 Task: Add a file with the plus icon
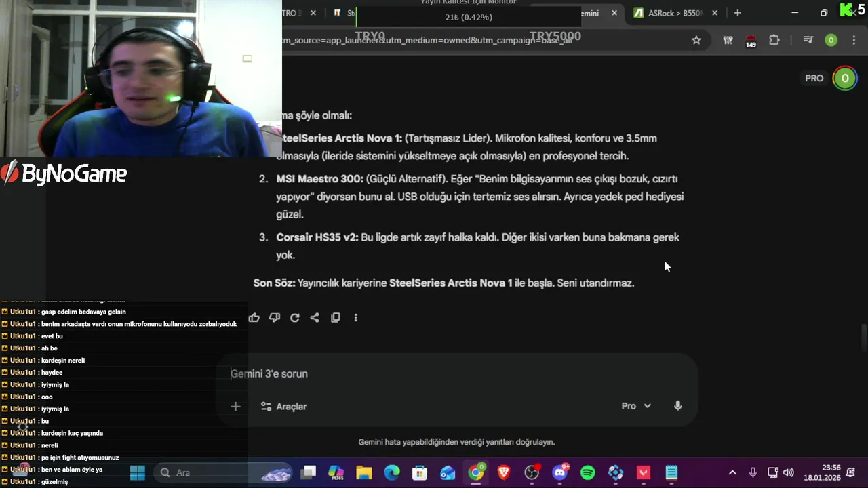tap(235, 407)
